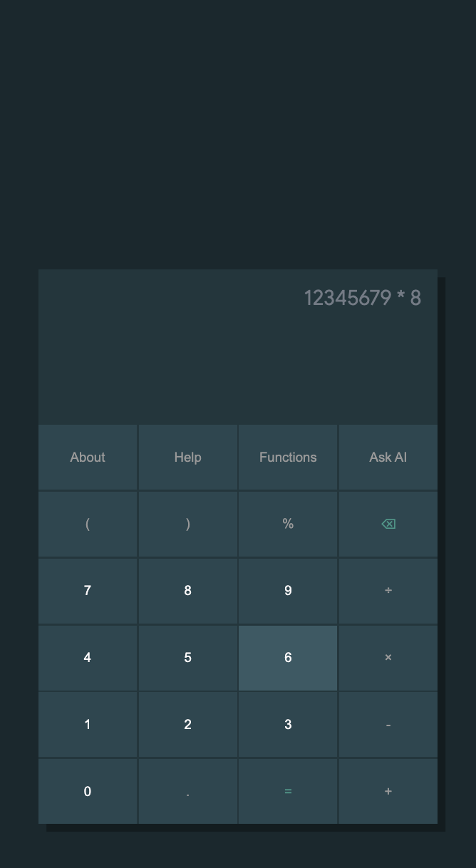Show the Functions list
This screenshot has height=868, width=476.
click(x=288, y=458)
